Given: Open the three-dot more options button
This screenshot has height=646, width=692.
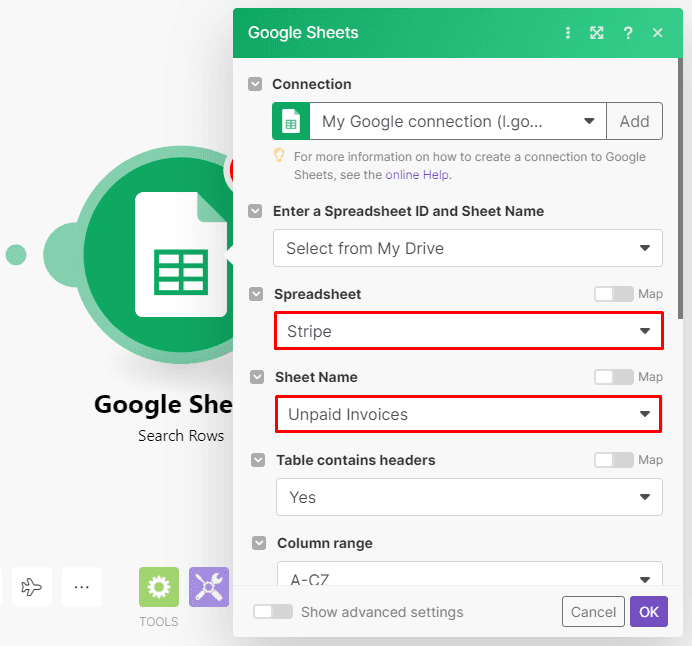Looking at the screenshot, I should (82, 588).
